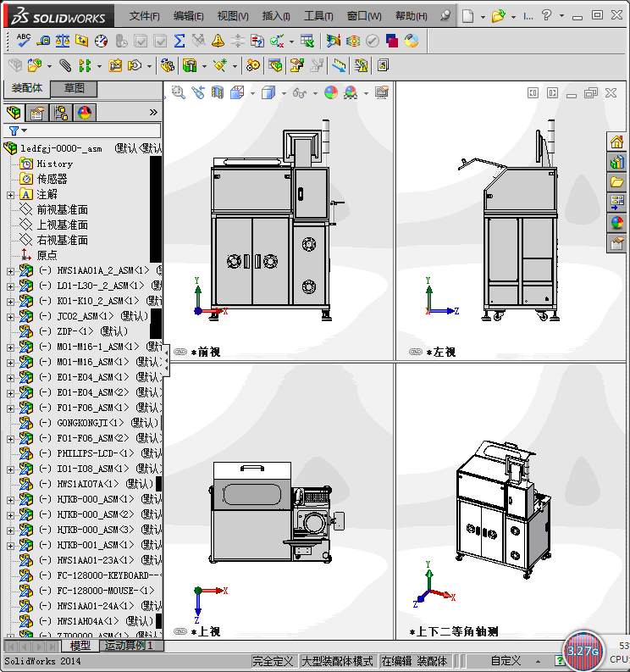Select the 模型 bottom tab
This screenshot has width=630, height=672.
coord(80,646)
